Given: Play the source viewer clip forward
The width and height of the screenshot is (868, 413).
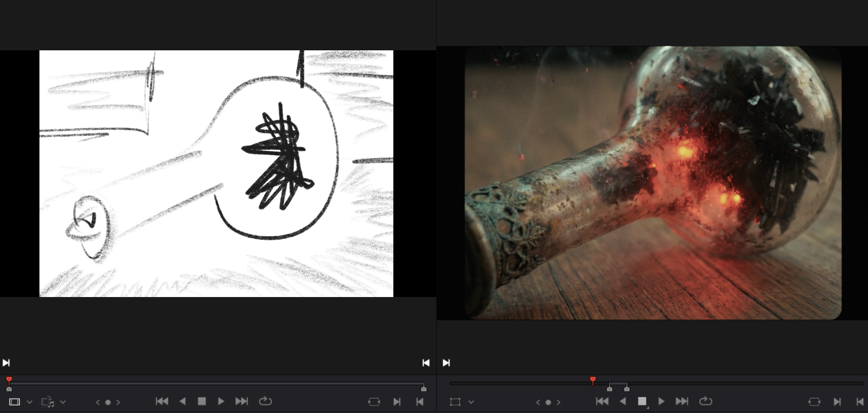Looking at the screenshot, I should pyautogui.click(x=221, y=402).
